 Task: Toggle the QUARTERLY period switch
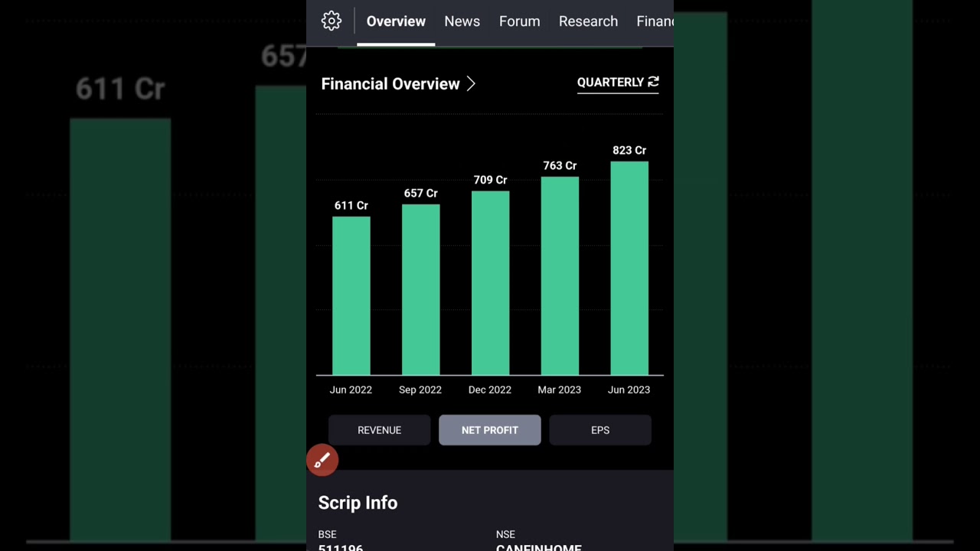pos(618,82)
